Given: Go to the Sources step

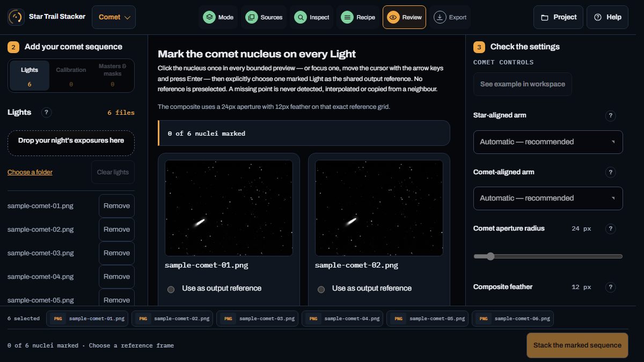Looking at the screenshot, I should tap(264, 17).
